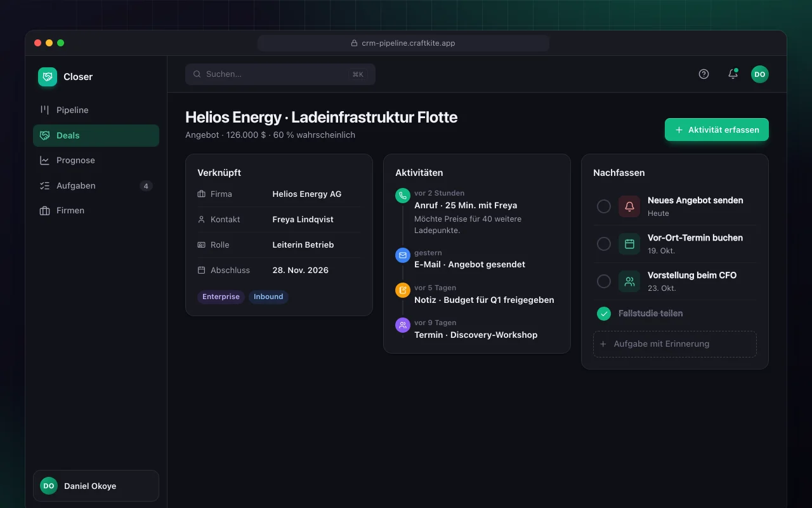Tick the Vorstellung beim CFO checkbox
Image resolution: width=812 pixels, height=508 pixels.
point(604,281)
